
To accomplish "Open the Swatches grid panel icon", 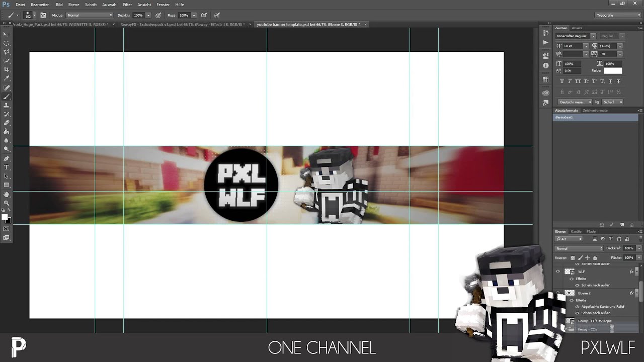I will pyautogui.click(x=546, y=79).
